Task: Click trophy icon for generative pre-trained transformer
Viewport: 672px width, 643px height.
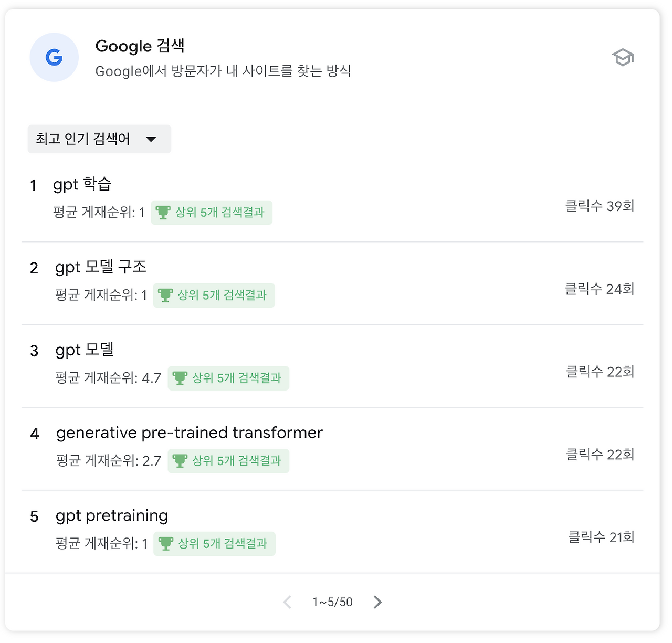Action: coord(180,461)
